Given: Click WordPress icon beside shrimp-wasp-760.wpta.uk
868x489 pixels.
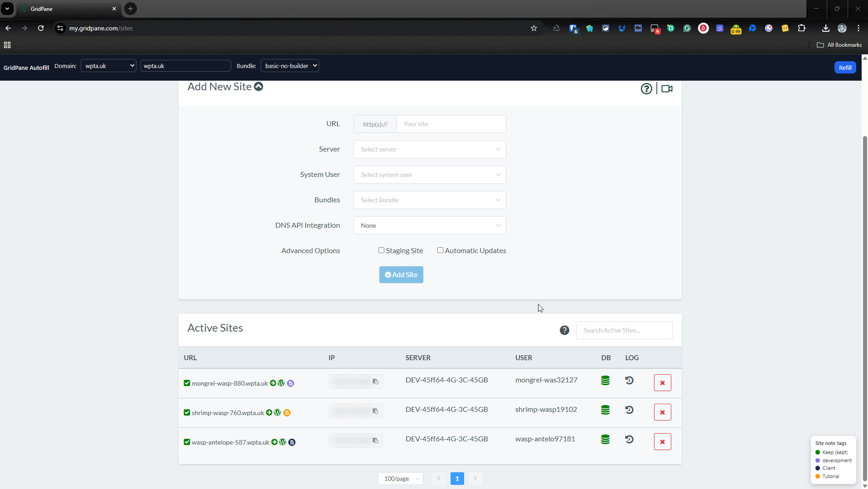Looking at the screenshot, I should pyautogui.click(x=277, y=413).
